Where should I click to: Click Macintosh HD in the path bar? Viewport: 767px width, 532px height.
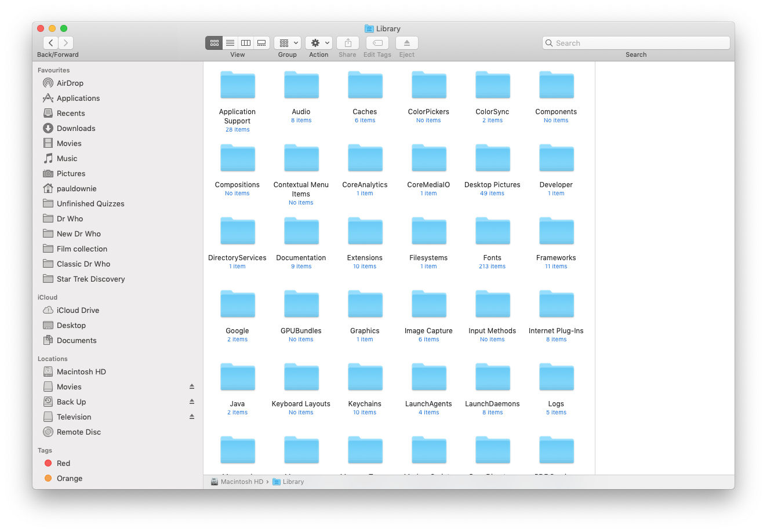pyautogui.click(x=237, y=482)
